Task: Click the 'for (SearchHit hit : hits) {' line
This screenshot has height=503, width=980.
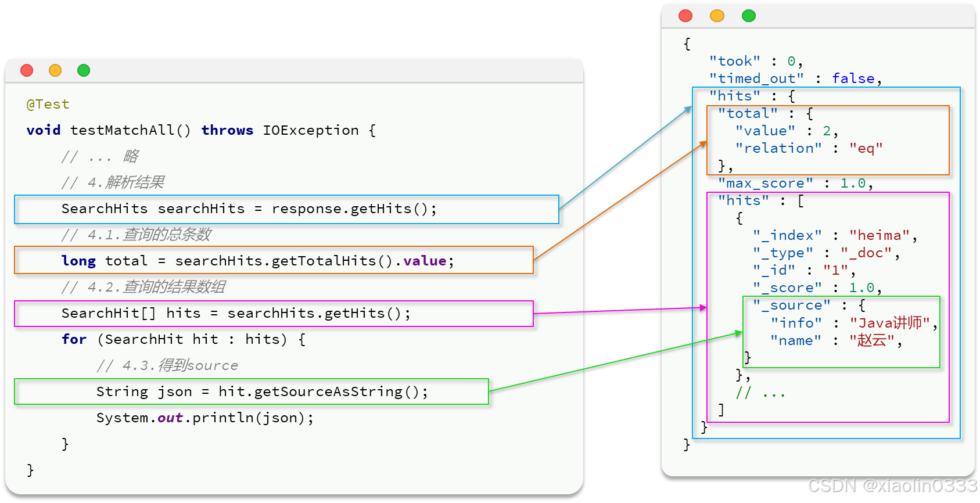Action: [x=184, y=339]
